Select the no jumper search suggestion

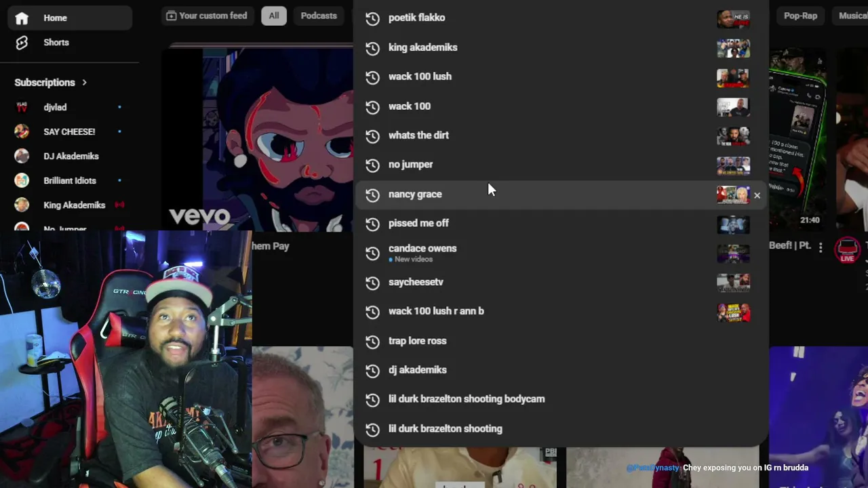coord(561,165)
